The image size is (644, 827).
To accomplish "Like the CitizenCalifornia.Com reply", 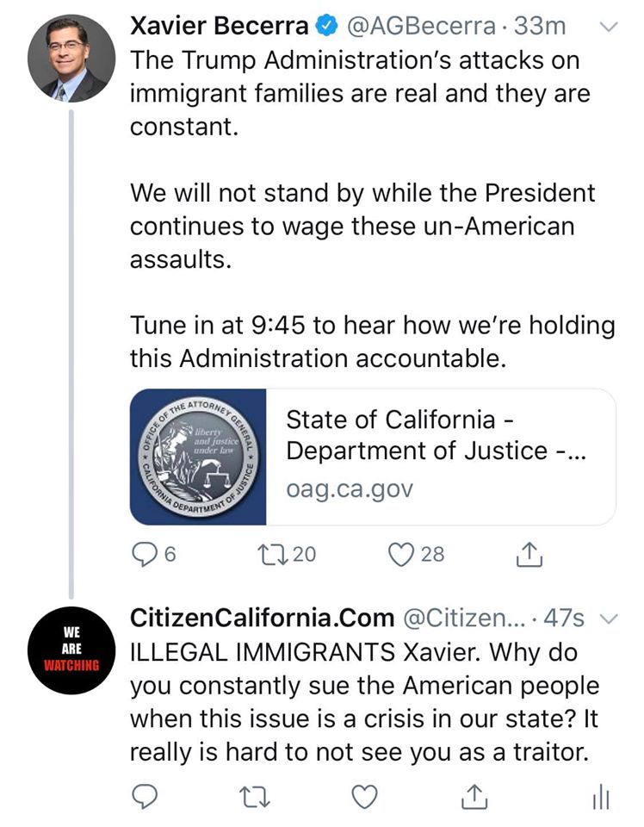I will (x=365, y=798).
